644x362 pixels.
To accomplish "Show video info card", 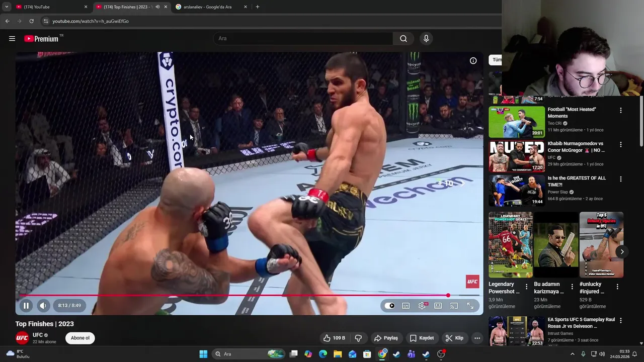I will (473, 60).
